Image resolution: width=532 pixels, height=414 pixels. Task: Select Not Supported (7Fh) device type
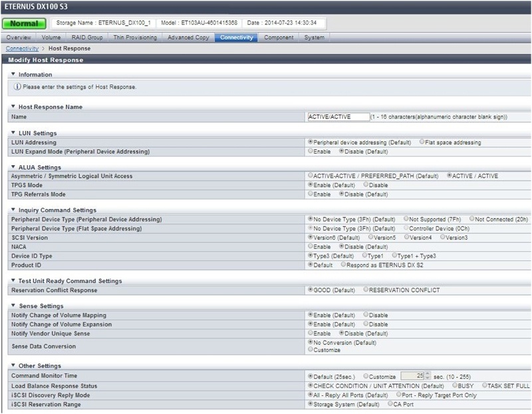[x=406, y=219]
